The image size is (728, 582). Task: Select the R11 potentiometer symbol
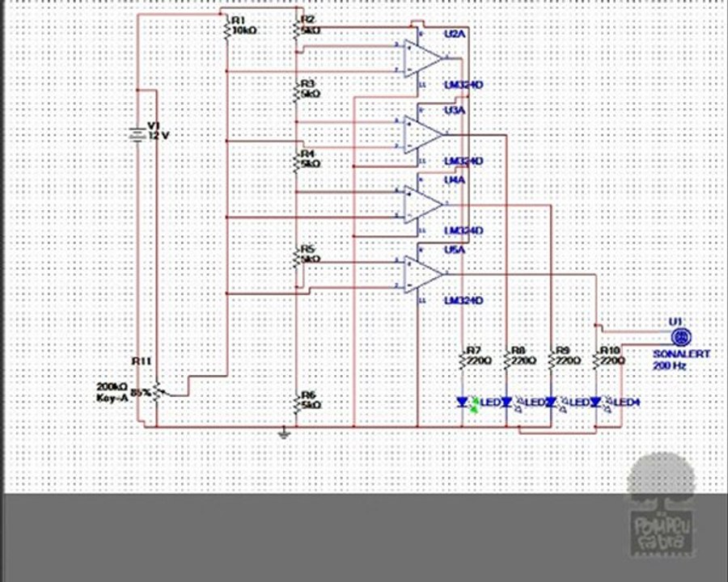tap(157, 393)
